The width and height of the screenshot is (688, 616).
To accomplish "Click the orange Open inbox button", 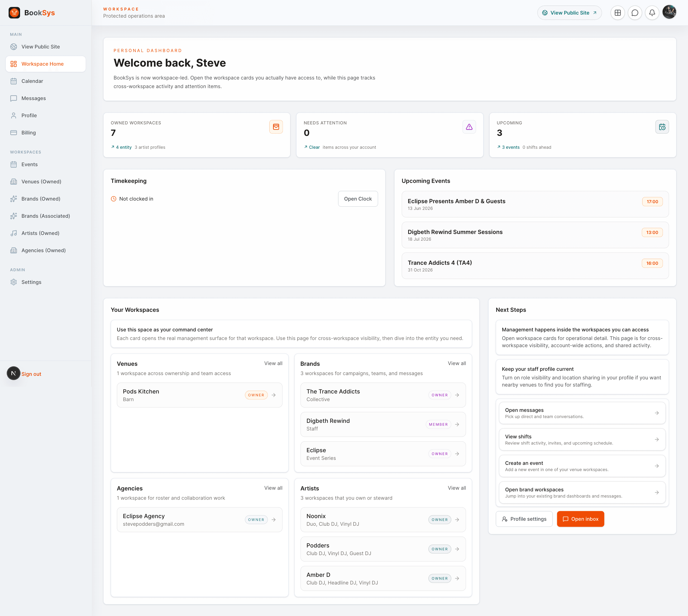I will click(580, 519).
